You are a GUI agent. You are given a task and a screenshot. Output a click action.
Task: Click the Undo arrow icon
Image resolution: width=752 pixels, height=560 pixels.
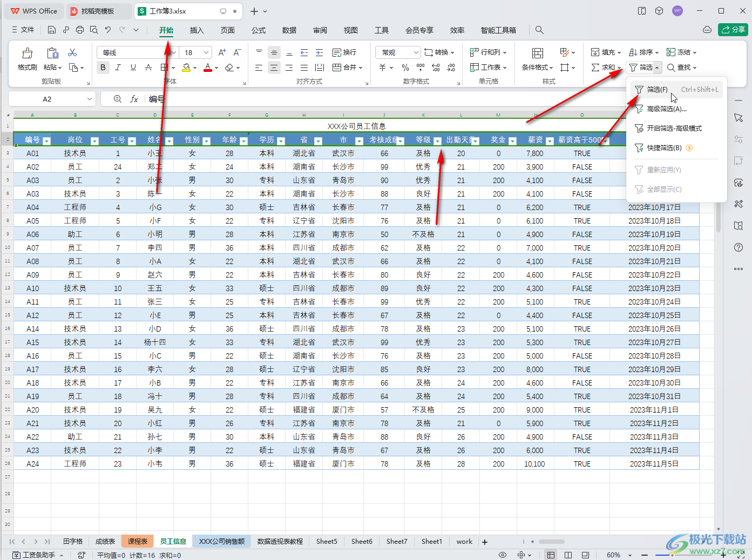tap(108, 30)
